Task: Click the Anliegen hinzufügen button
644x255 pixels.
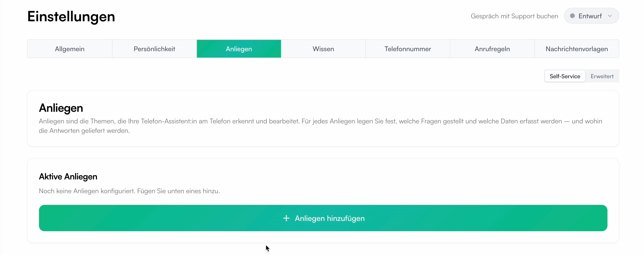Action: 323,218
